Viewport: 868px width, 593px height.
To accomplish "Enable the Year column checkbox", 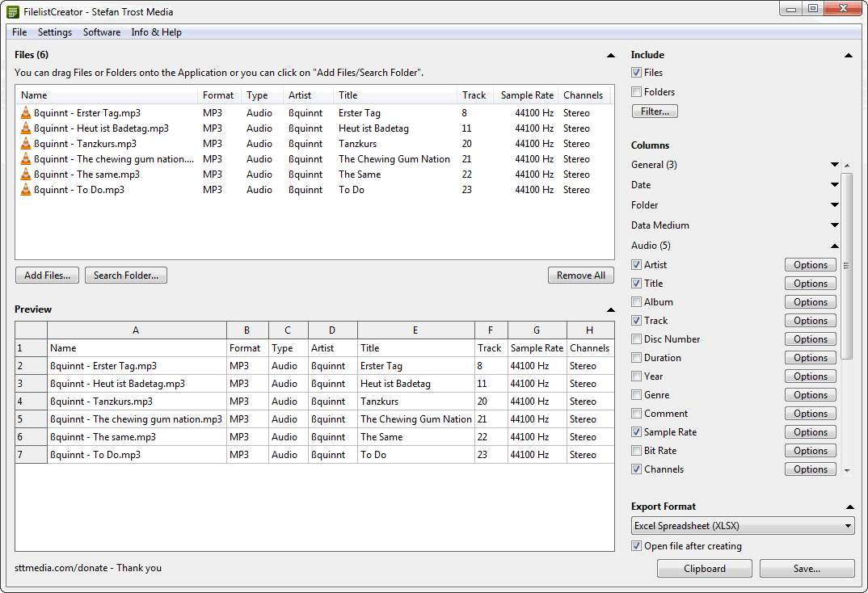I will click(637, 376).
